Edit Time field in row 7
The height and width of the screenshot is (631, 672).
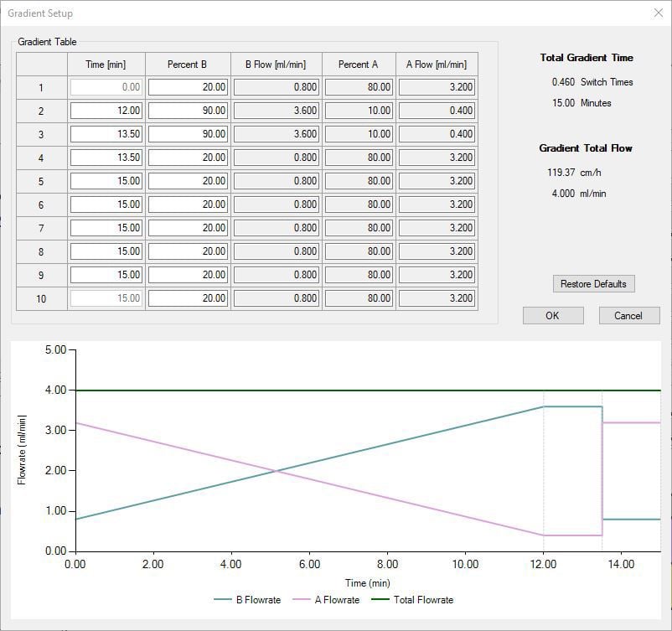pos(106,228)
